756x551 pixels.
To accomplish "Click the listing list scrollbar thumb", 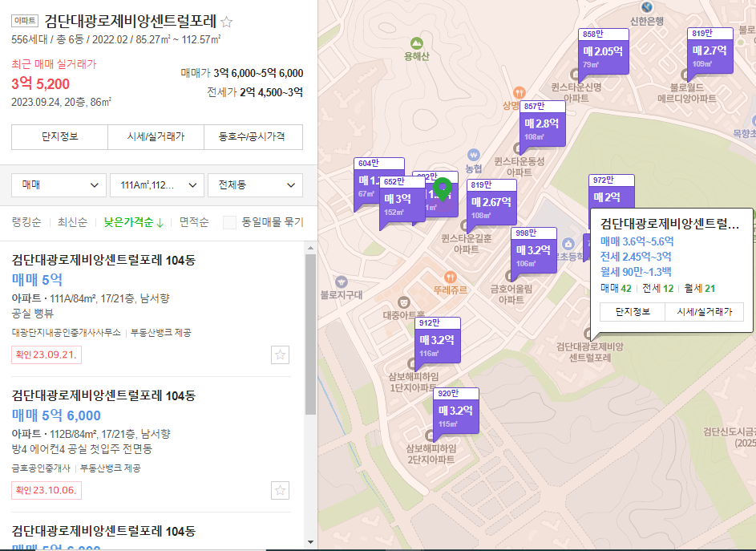I will [x=310, y=334].
